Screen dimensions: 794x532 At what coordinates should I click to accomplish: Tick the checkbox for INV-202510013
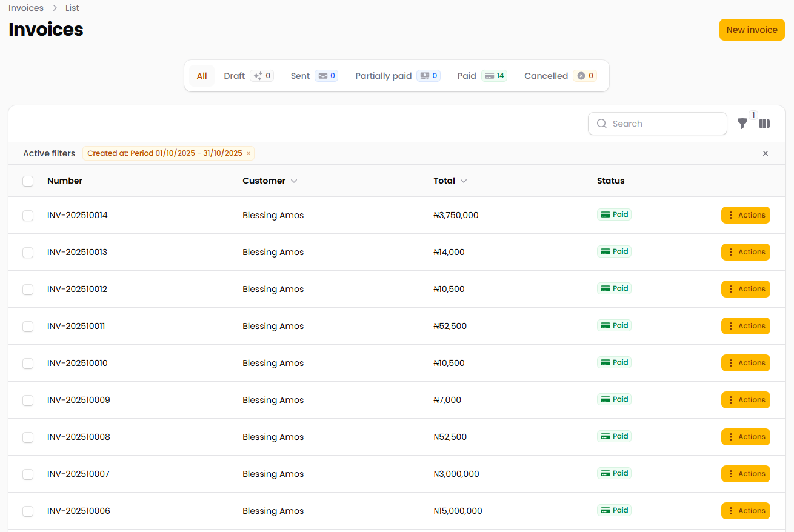(x=28, y=253)
